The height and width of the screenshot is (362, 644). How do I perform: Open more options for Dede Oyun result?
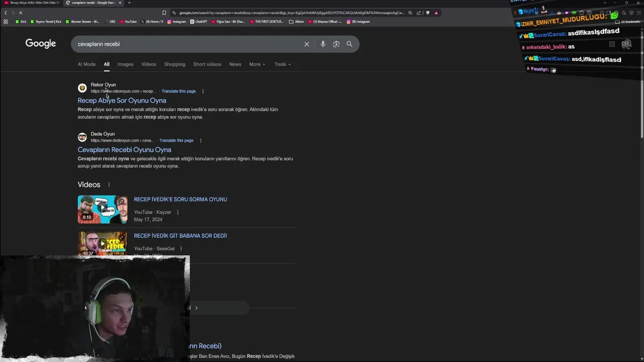[200, 141]
